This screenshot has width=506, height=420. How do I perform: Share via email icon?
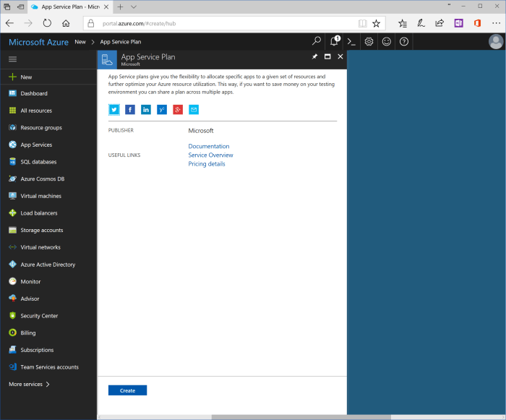[x=194, y=110]
